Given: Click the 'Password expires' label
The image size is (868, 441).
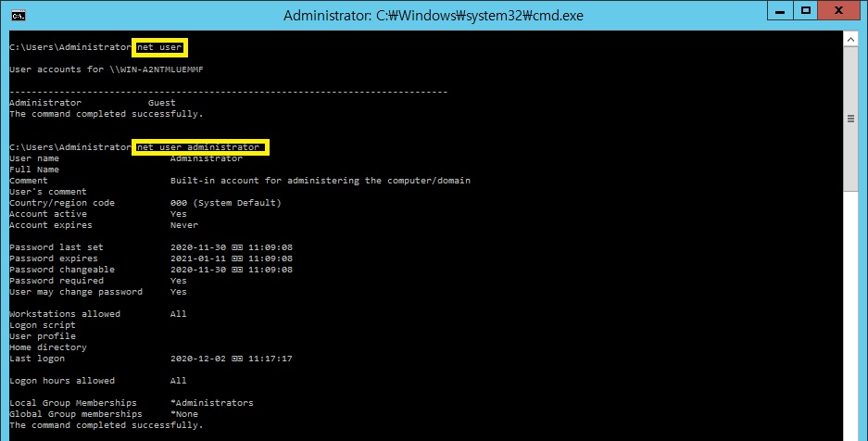Looking at the screenshot, I should 54,258.
